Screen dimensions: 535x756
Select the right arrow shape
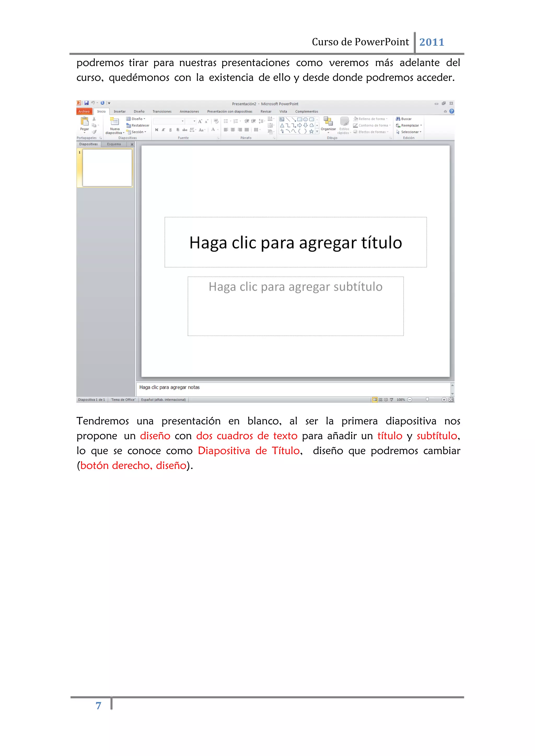[299, 125]
